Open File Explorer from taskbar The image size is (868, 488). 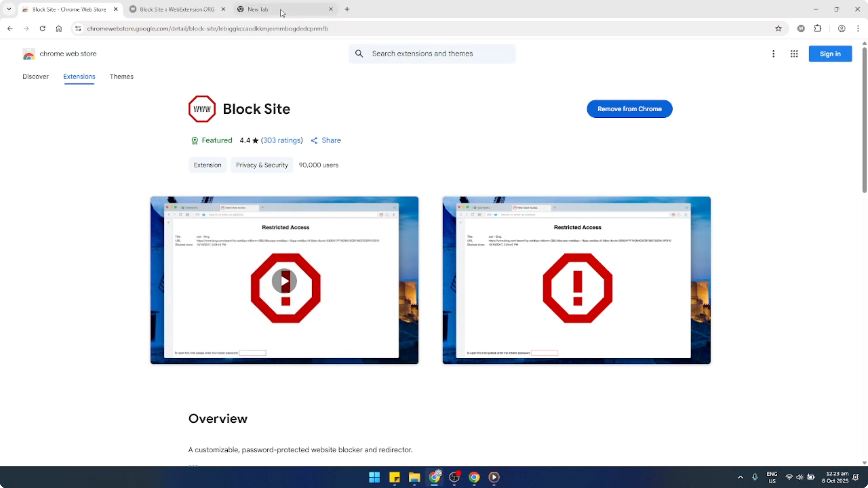(x=414, y=477)
